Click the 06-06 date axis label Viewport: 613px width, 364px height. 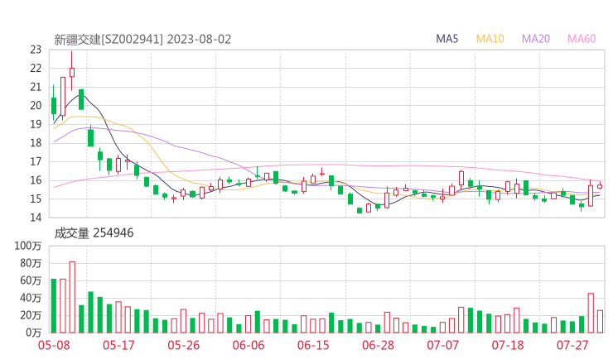point(249,345)
